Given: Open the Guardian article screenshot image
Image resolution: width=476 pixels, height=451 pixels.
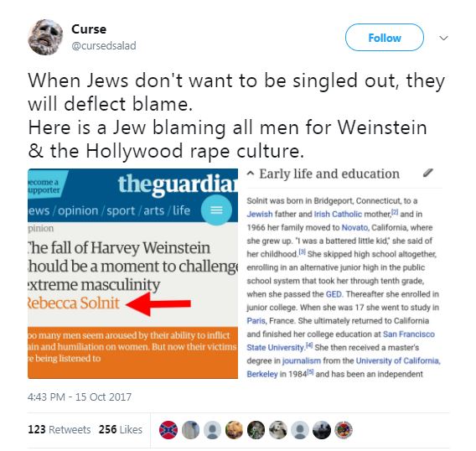Looking at the screenshot, I should click(133, 273).
